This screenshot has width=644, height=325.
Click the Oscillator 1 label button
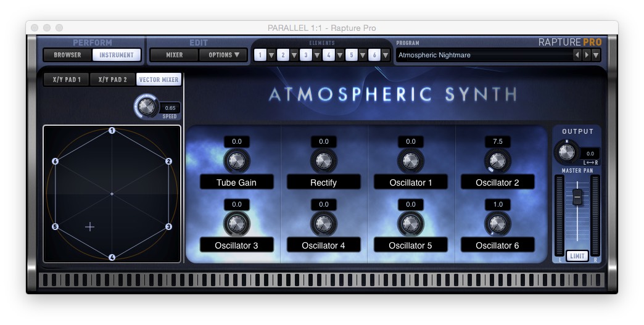point(411,182)
